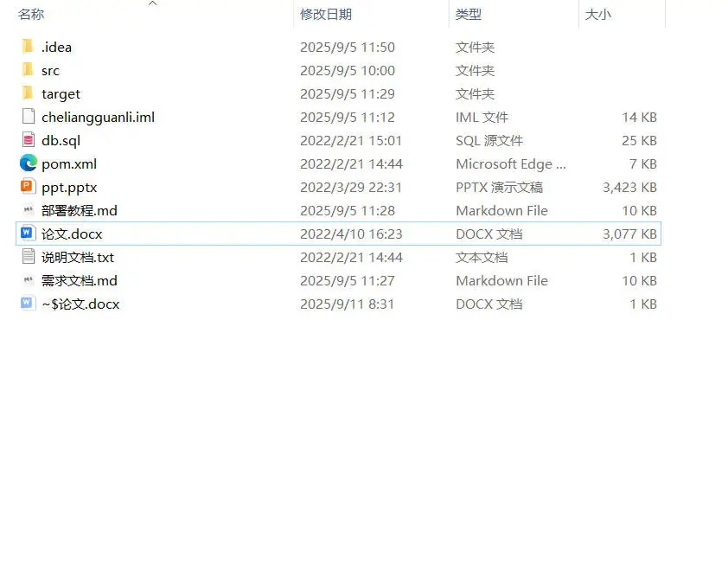728x576 pixels.
Task: Select the file name ppt.pptx
Action: tap(69, 187)
